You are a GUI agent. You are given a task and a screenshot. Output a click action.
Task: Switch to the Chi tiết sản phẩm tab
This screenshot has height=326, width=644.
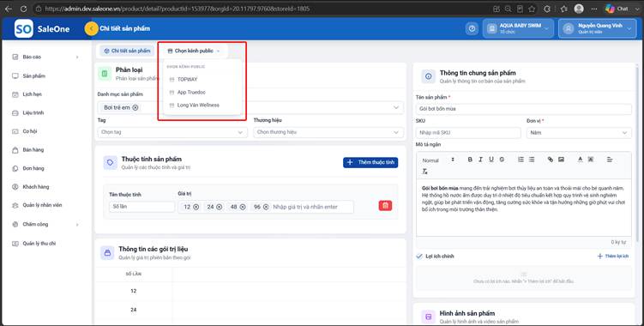(127, 51)
